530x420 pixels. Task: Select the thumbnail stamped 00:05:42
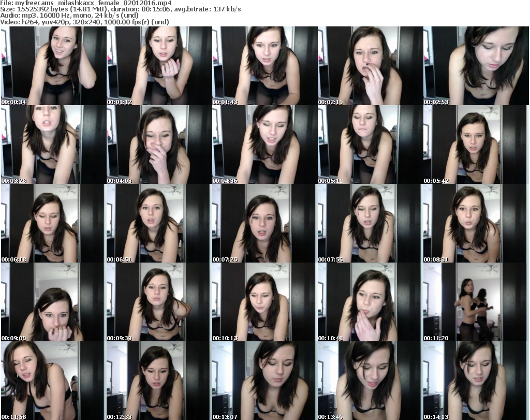[476, 144]
